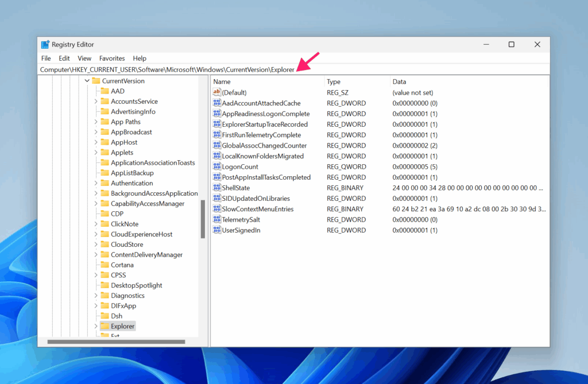
Task: Select the ContentDeliveryManager key
Action: coord(146,254)
